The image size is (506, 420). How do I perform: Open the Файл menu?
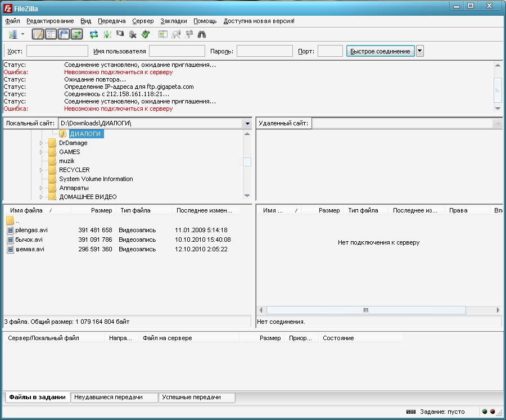[x=12, y=21]
